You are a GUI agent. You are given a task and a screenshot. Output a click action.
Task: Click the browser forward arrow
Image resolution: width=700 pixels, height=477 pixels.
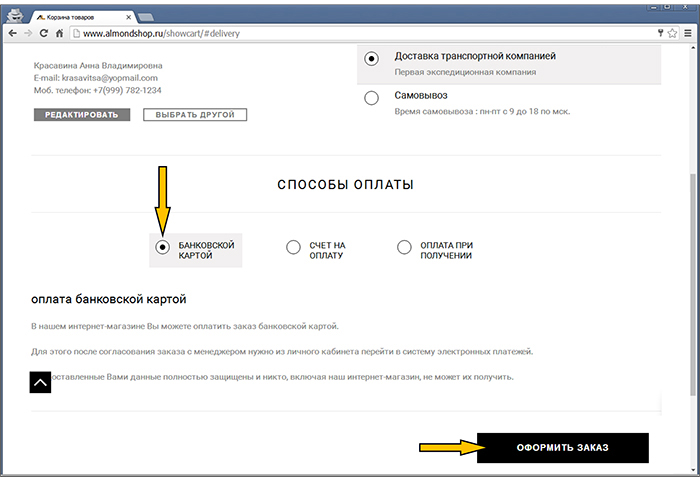coord(28,33)
